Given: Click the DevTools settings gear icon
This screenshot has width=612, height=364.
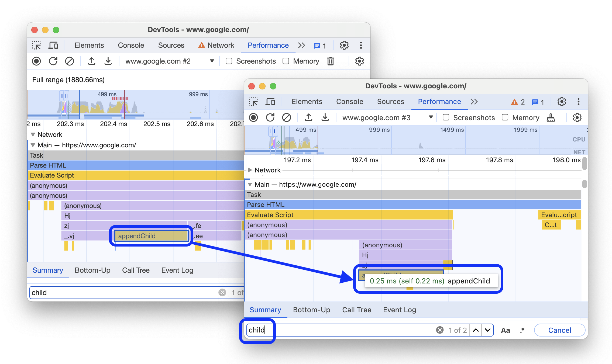Looking at the screenshot, I should [x=562, y=101].
